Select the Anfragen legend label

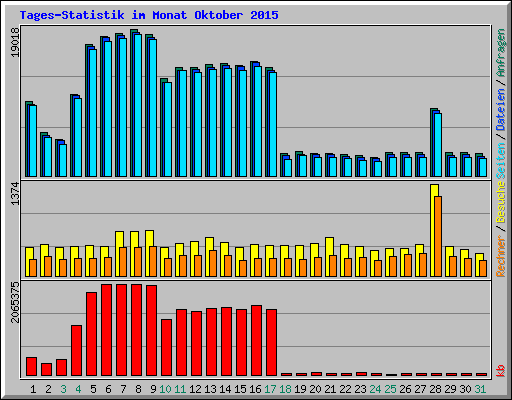(x=501, y=53)
